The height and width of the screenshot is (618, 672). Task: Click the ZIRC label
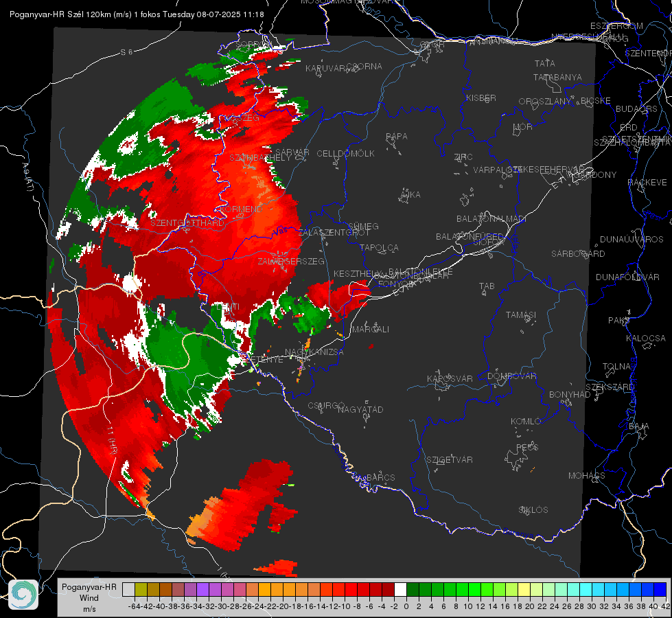tap(463, 157)
